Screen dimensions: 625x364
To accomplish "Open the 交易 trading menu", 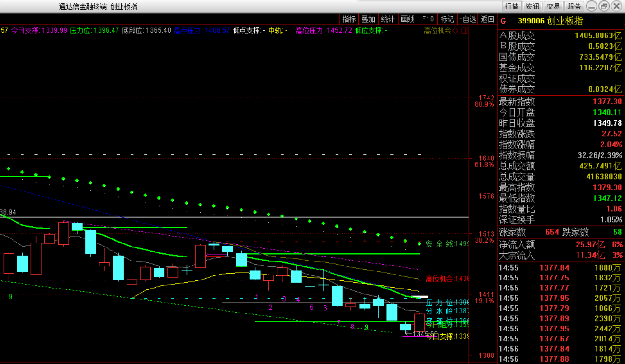I will 553,6.
